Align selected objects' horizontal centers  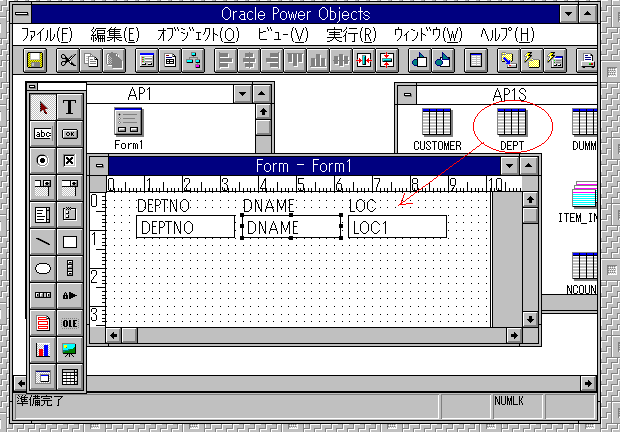click(249, 60)
